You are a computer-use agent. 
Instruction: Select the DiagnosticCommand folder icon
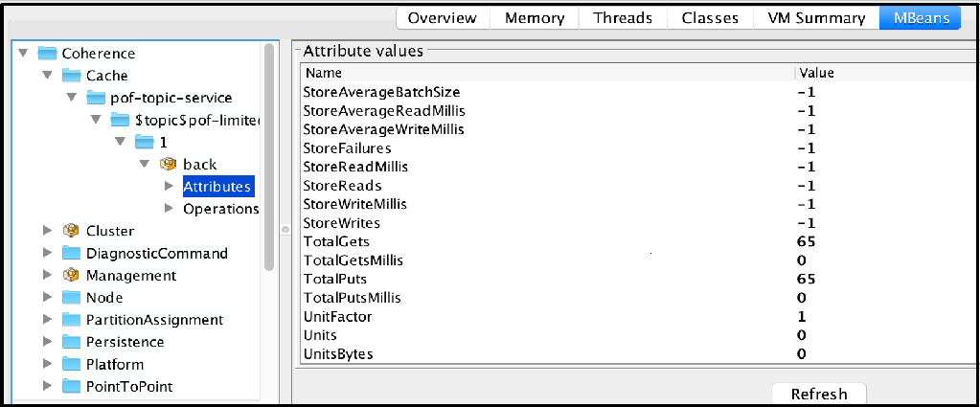click(x=71, y=253)
